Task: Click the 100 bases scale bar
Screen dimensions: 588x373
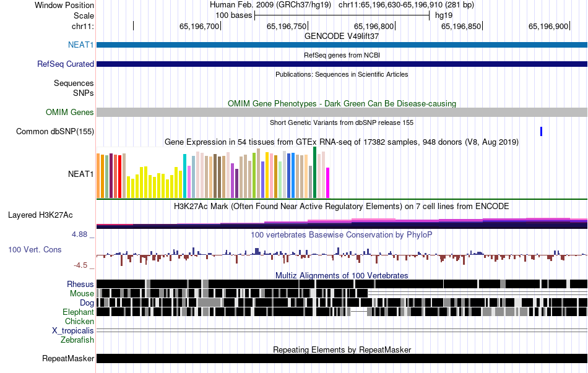Action: [x=342, y=15]
